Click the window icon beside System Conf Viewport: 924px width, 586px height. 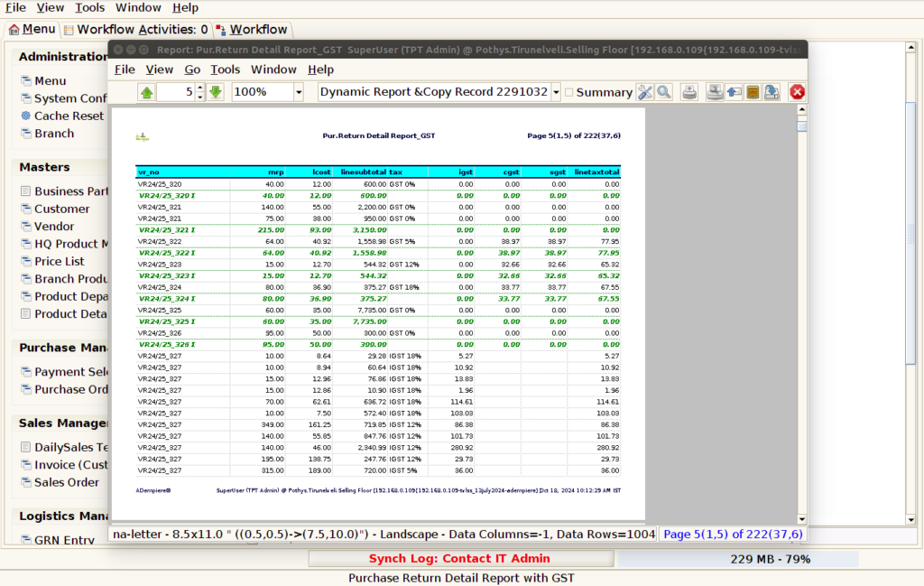click(26, 98)
